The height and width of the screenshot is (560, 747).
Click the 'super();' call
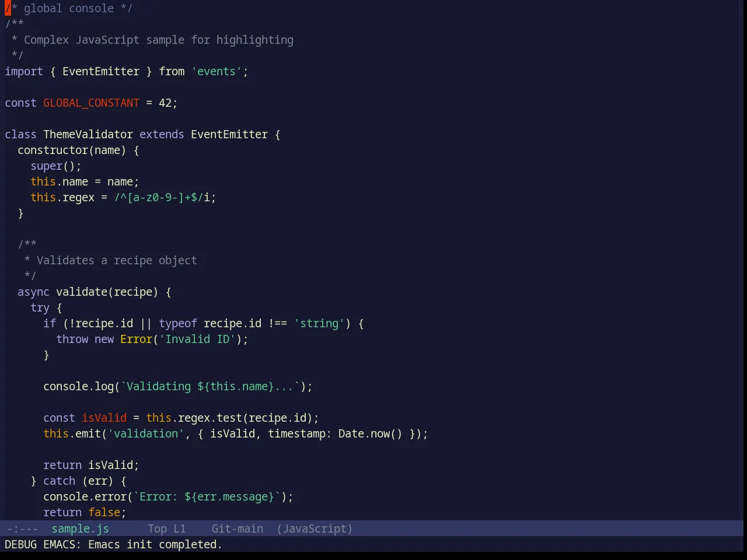(x=56, y=166)
